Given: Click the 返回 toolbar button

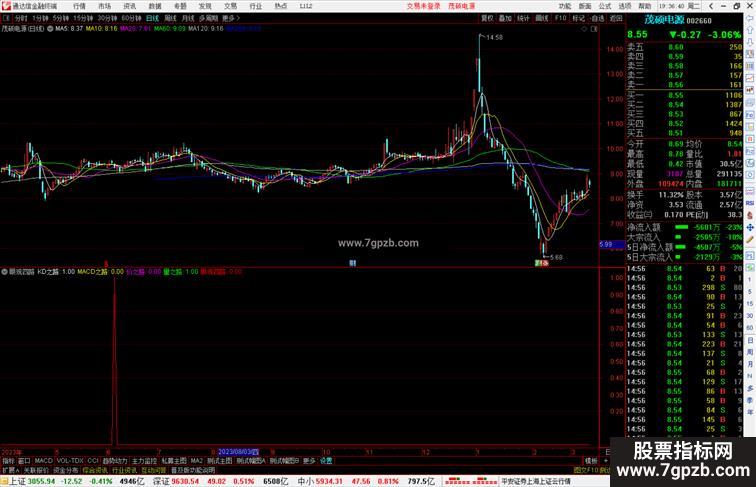Looking at the screenshot, I should point(616,18).
